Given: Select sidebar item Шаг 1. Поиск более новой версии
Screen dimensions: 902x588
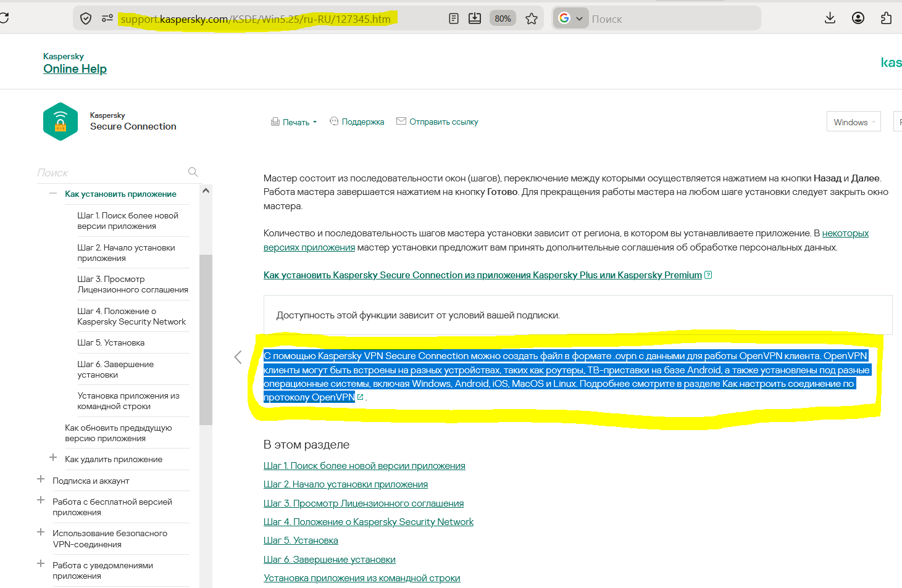Looking at the screenshot, I should point(128,221).
